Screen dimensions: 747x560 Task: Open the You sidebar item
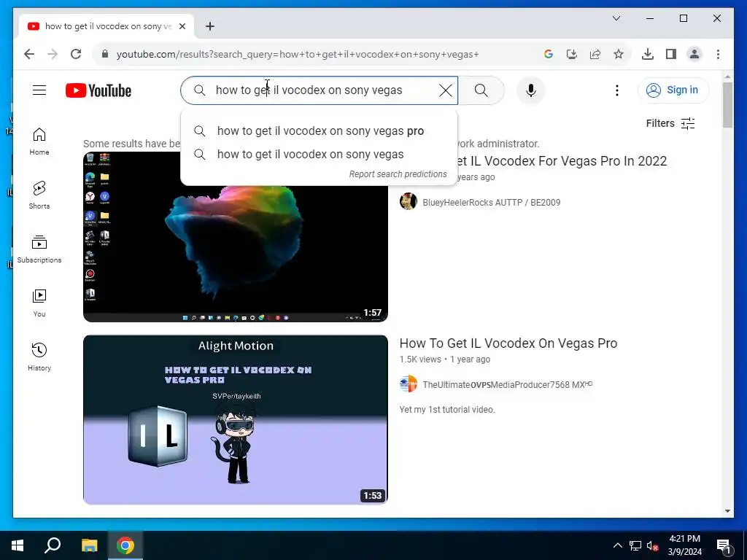(x=39, y=303)
